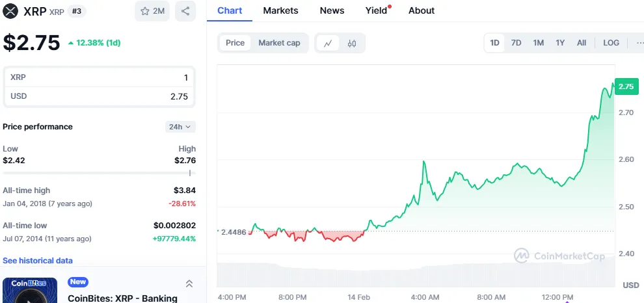
Task: Click the 14 Feb axis label
Action: (358, 297)
